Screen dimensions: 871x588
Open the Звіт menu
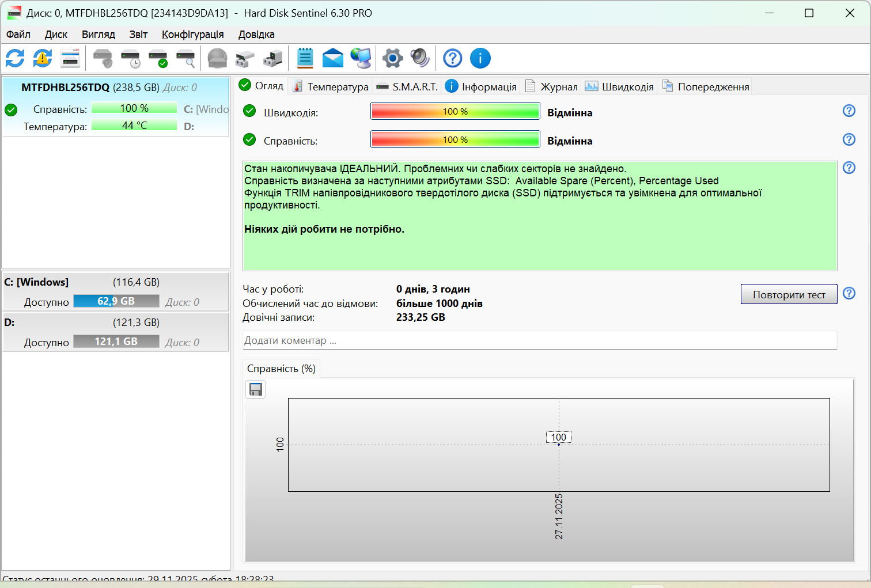pyautogui.click(x=138, y=35)
